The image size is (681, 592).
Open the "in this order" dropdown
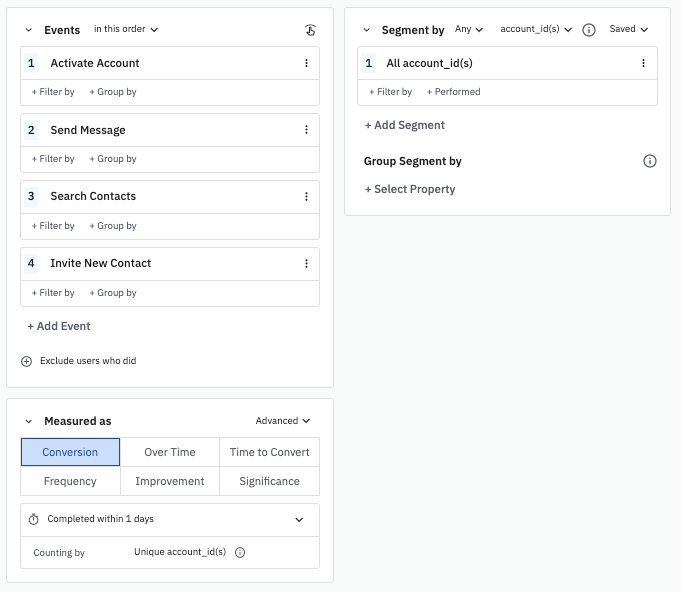point(126,30)
